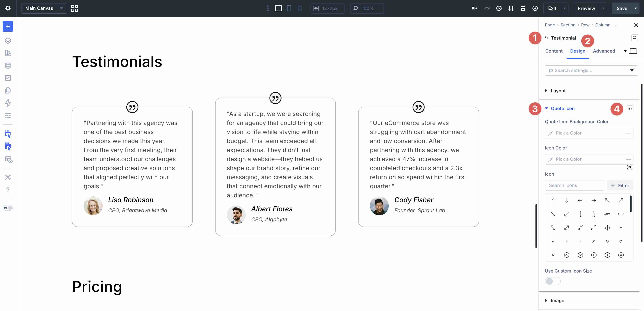Screen dimensions: 644x311
Task: Open the Icon Color picker
Action: pyautogui.click(x=589, y=159)
